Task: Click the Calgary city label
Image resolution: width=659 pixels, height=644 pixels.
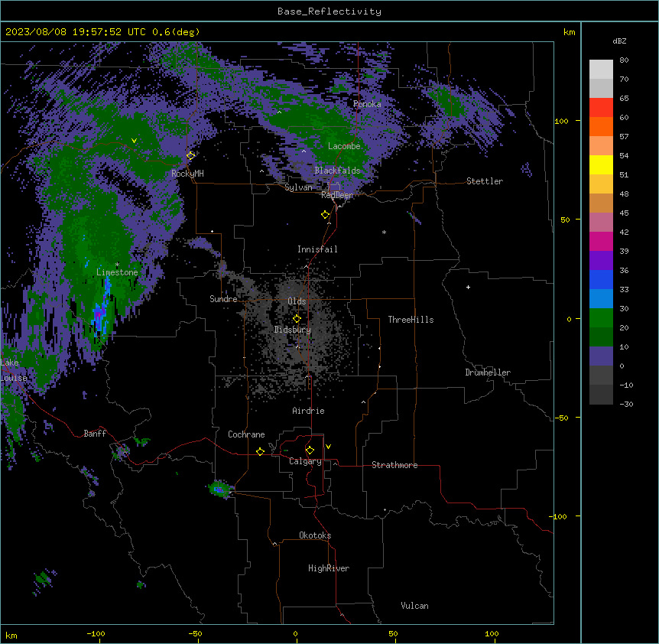Action: click(305, 461)
